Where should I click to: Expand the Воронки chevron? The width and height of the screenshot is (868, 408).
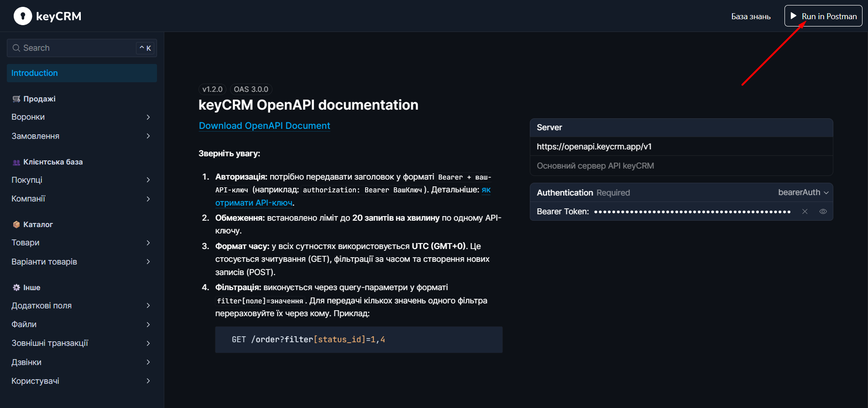[148, 117]
